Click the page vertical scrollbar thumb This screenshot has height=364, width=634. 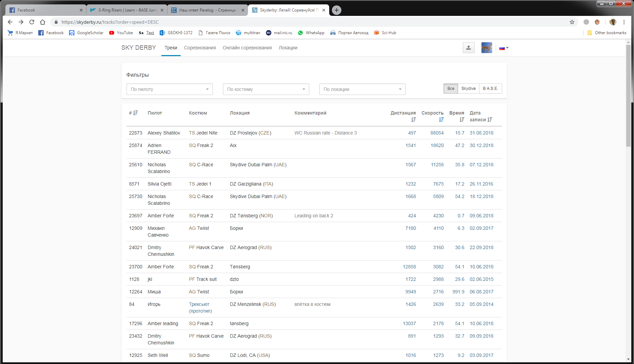[x=628, y=96]
